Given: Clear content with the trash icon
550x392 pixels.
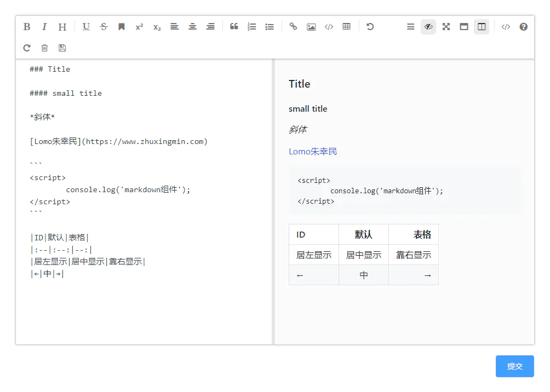Looking at the screenshot, I should pos(44,48).
